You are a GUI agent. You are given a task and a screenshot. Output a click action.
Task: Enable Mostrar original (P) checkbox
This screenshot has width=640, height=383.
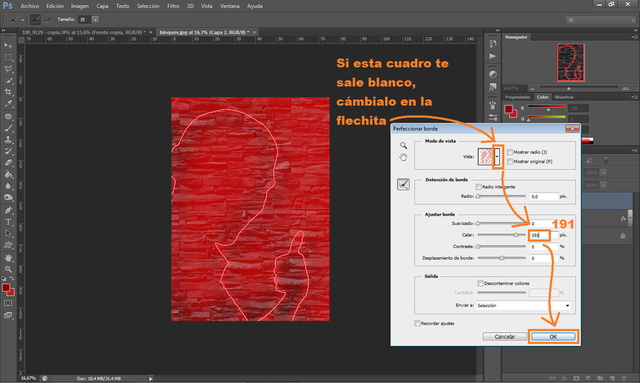coord(510,162)
